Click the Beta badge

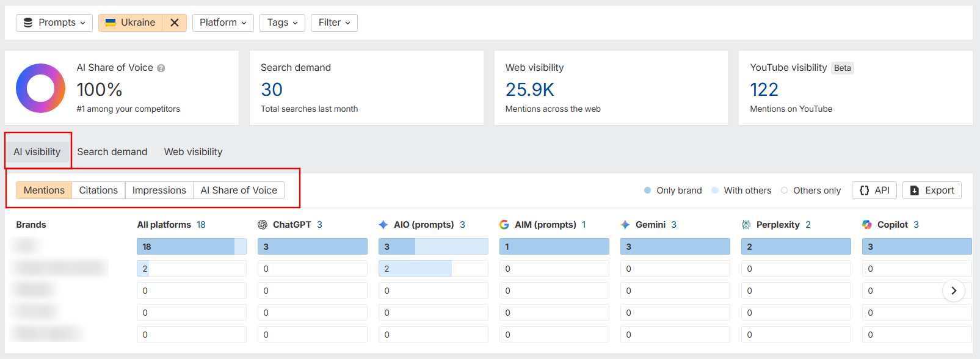843,68
